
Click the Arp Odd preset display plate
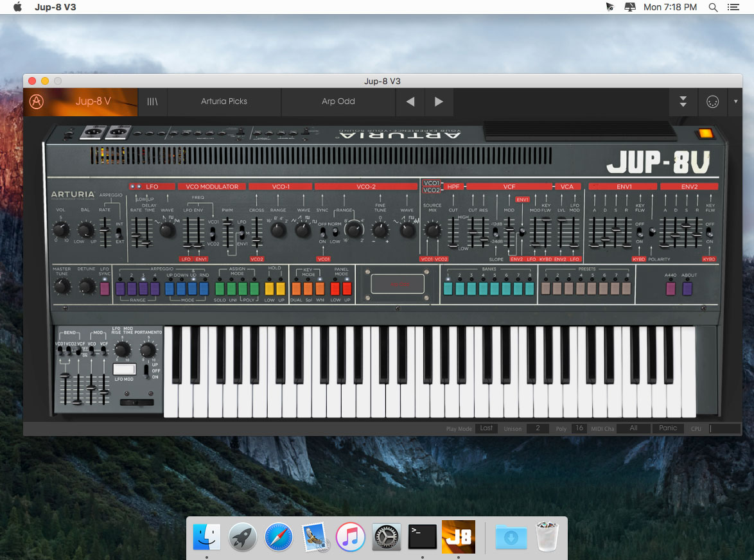(398, 284)
